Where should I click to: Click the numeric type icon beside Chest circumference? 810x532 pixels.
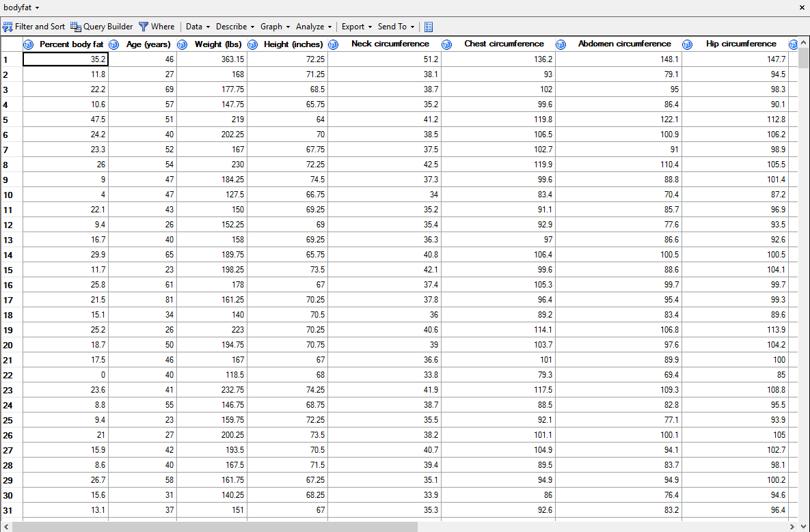(446, 44)
